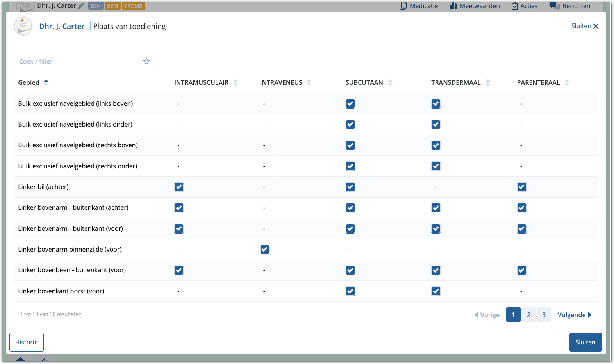Toggle Parenteraal for Linker bovenbeen - buitenkant (voor)
Screen dimensions: 614x364
click(522, 270)
